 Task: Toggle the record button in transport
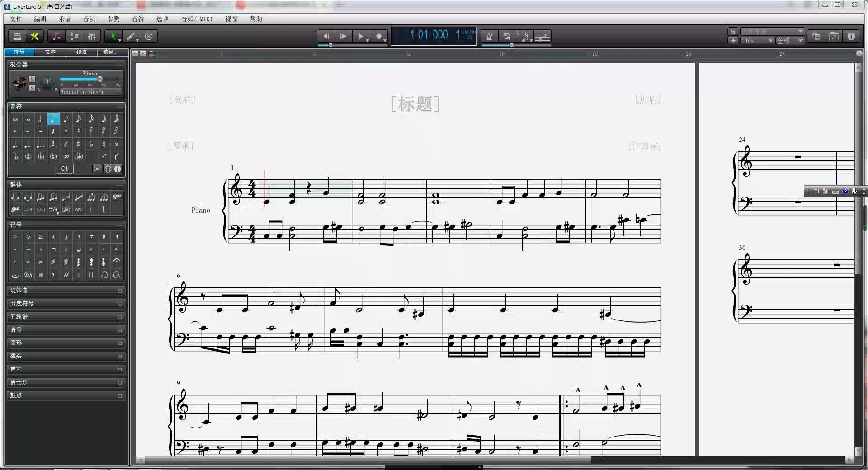pyautogui.click(x=379, y=36)
